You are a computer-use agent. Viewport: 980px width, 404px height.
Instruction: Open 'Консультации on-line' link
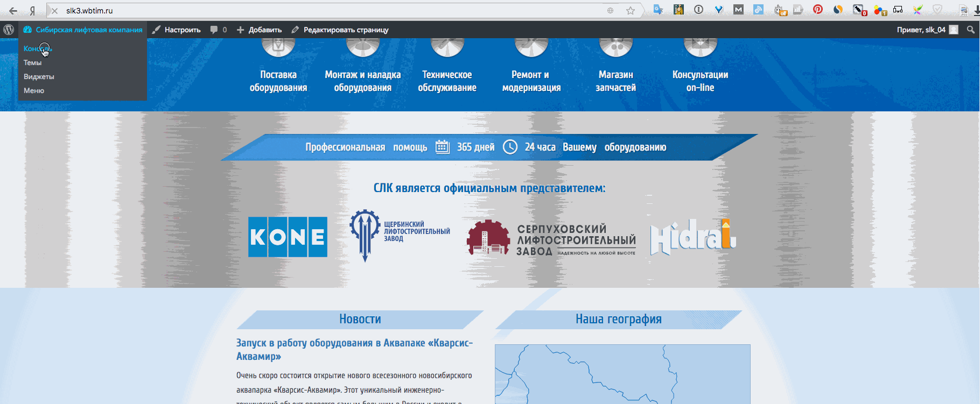(700, 81)
